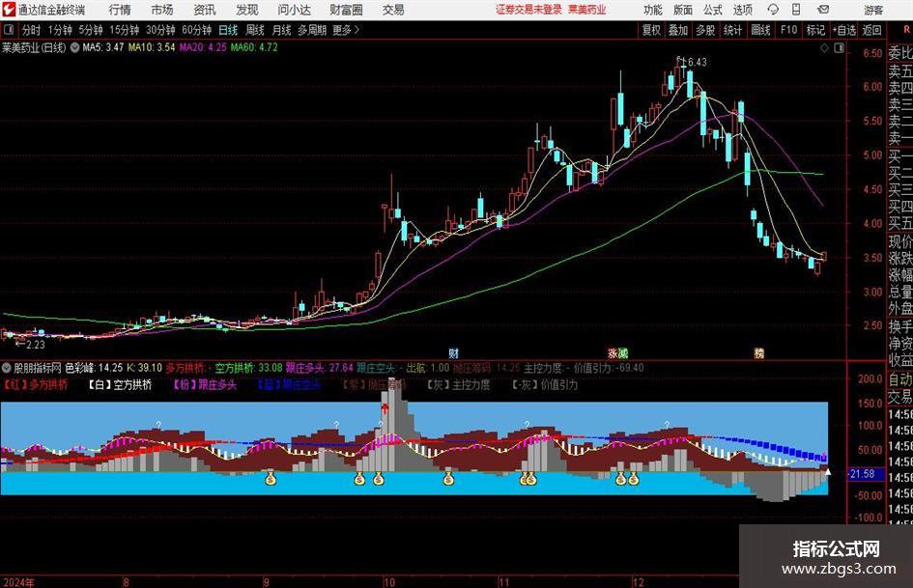The height and width of the screenshot is (588, 913).
Task: Click the MA60: 4.72 value label
Action: pyautogui.click(x=254, y=47)
